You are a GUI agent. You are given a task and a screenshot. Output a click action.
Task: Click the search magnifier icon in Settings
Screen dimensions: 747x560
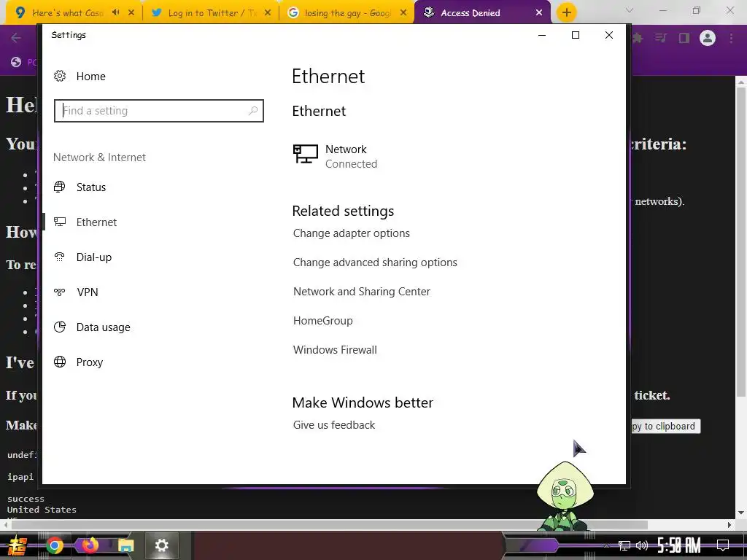(253, 111)
